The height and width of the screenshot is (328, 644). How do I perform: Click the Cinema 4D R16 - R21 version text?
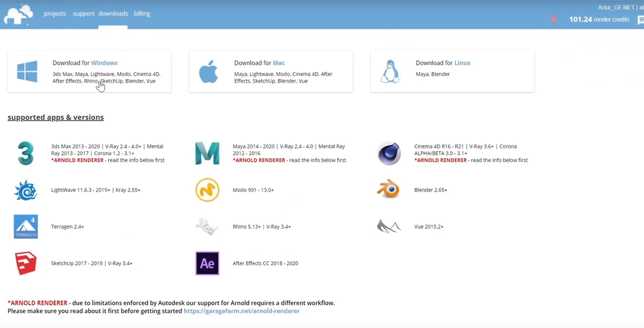tap(465, 150)
